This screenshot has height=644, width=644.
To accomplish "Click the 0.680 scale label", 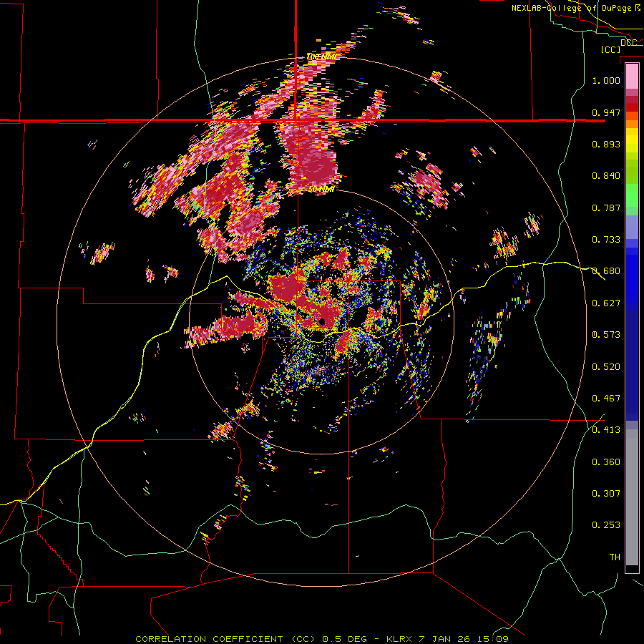I will (x=606, y=271).
